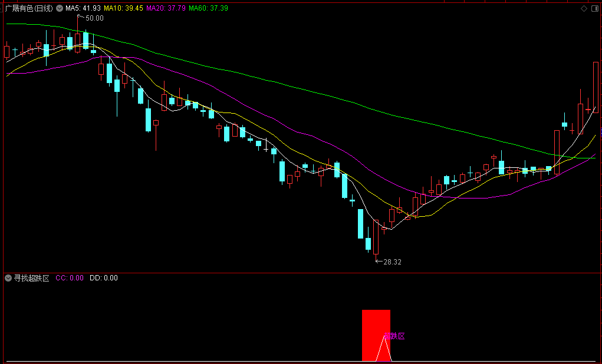Expand the 寻找超跌区 indicator dropdown arrow
This screenshot has height=364, width=602.
[x=8, y=278]
